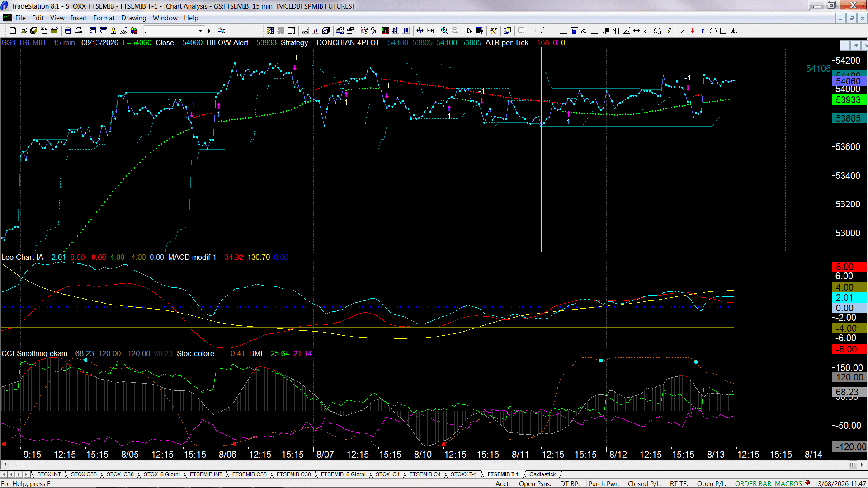Open the symbol command line dropdown
The image size is (868, 488).
point(200,31)
